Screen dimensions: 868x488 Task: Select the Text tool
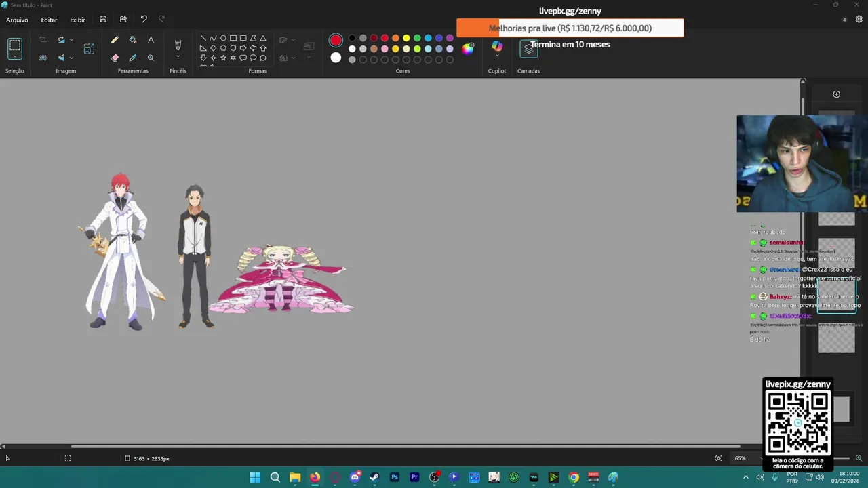click(151, 41)
